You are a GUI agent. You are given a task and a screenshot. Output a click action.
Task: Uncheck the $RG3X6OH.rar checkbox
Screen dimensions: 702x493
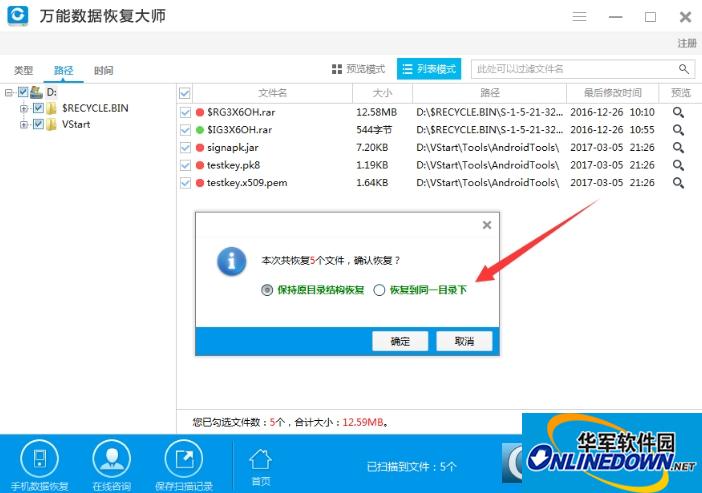(x=185, y=112)
